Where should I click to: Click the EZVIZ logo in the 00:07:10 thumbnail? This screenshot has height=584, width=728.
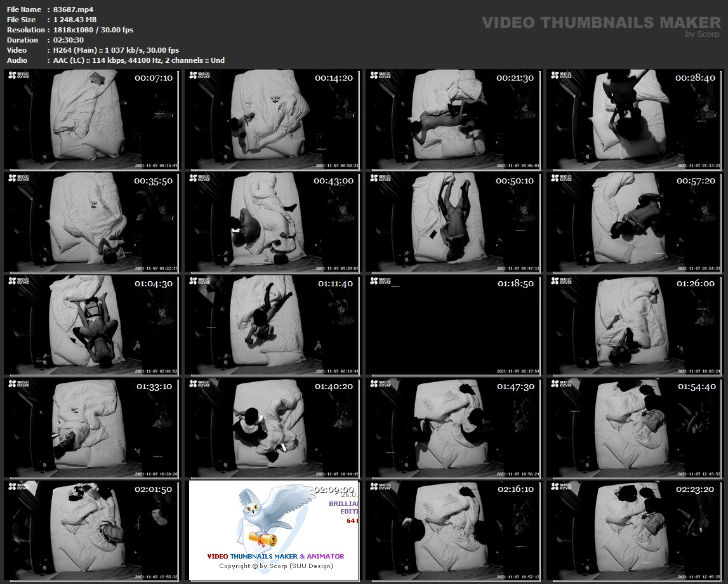pyautogui.click(x=15, y=76)
